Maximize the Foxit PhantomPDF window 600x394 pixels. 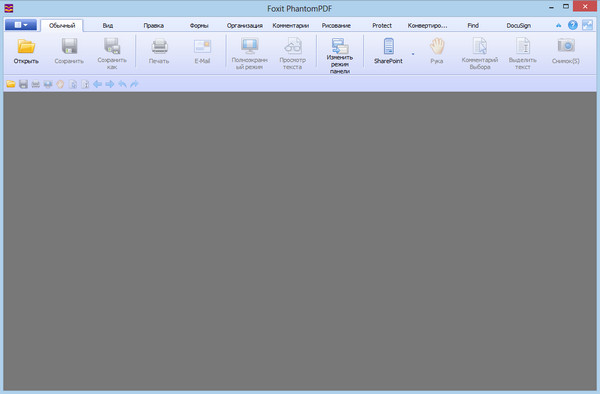(x=566, y=7)
